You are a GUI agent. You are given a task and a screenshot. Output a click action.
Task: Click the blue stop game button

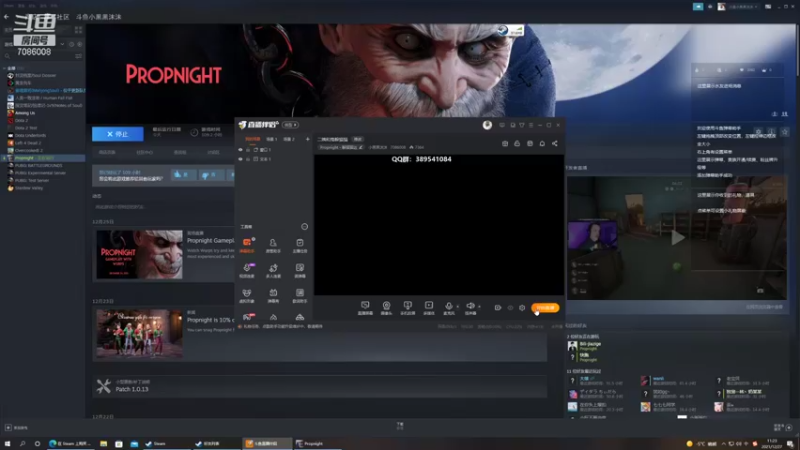118,134
